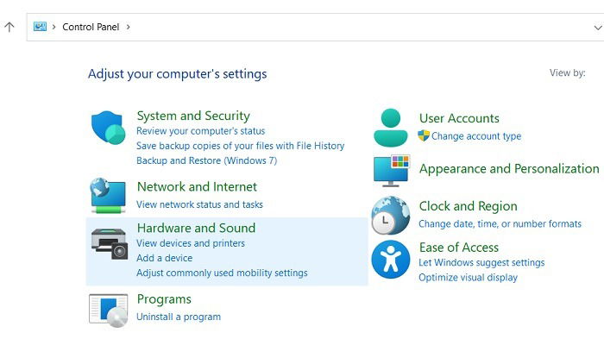The height and width of the screenshot is (364, 604).
Task: Expand the address bar history dropdown
Action: [597, 28]
